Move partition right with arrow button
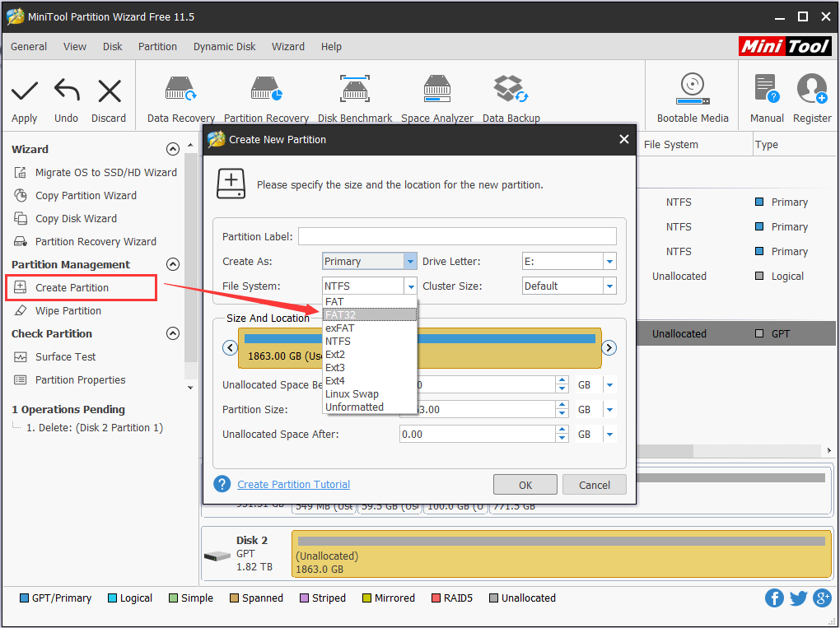This screenshot has width=840, height=628. pyautogui.click(x=609, y=348)
